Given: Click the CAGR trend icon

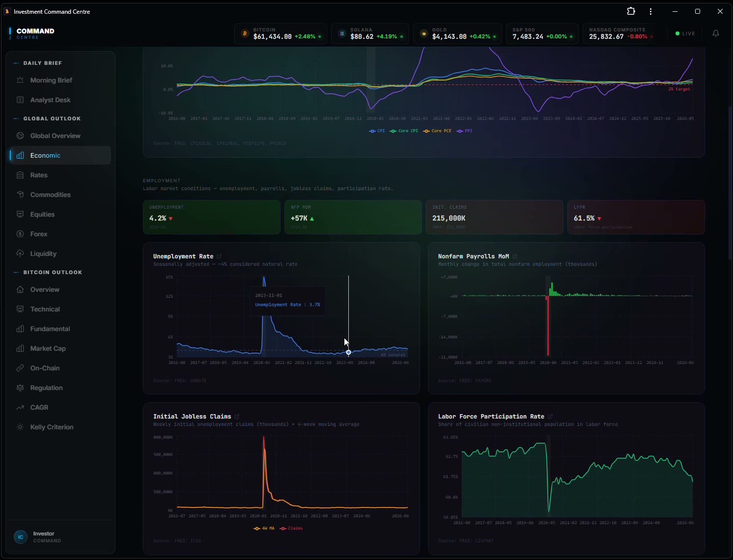Looking at the screenshot, I should click(20, 407).
